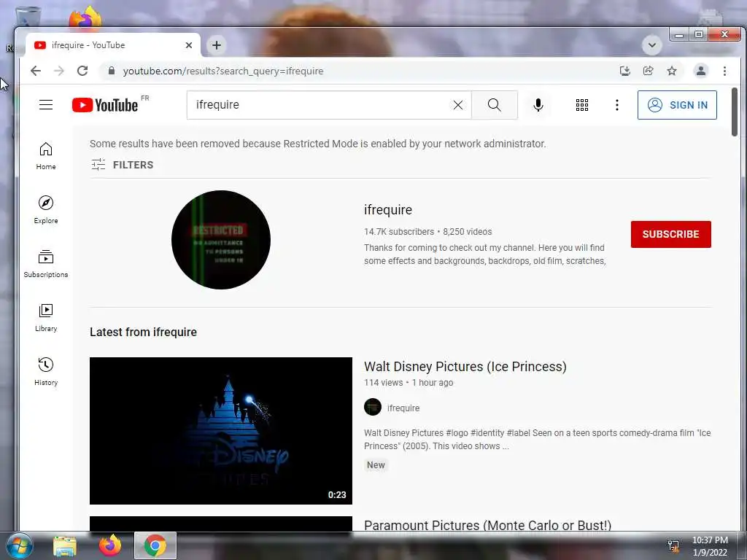Open a new tab with the plus button
The image size is (747, 560).
[x=217, y=45]
